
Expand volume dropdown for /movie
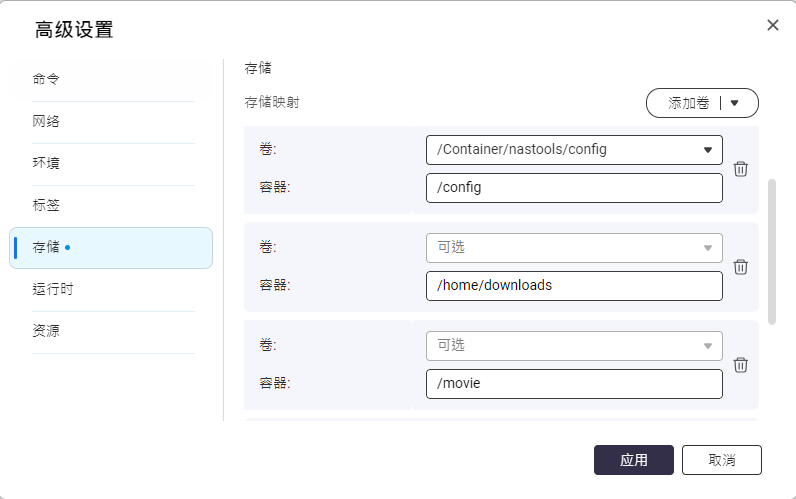click(707, 346)
